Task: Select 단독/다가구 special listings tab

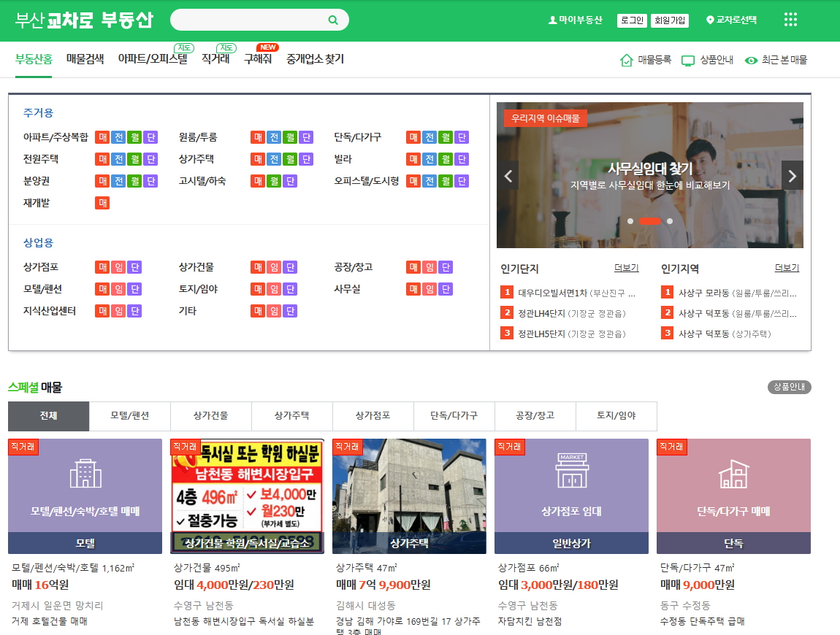Action: click(454, 416)
